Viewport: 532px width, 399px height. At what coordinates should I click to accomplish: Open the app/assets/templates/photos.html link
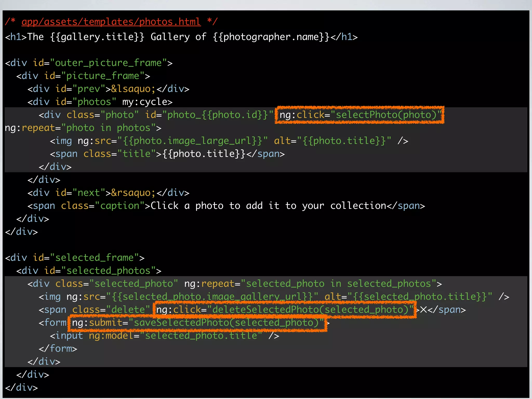[111, 22]
